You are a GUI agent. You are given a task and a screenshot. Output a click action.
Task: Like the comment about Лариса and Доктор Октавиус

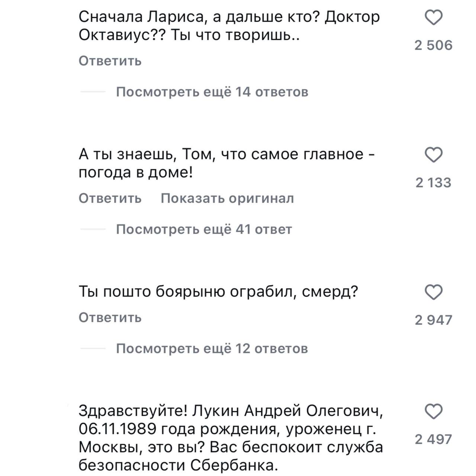(x=434, y=18)
